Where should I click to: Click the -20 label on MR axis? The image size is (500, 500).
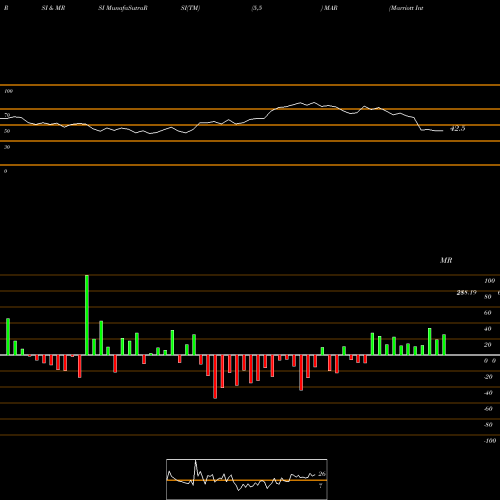coord(488,377)
